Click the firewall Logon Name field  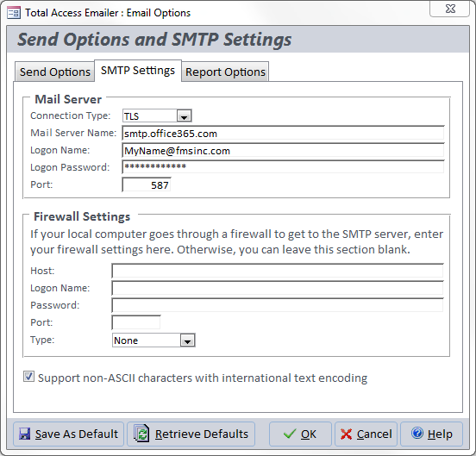(x=278, y=288)
